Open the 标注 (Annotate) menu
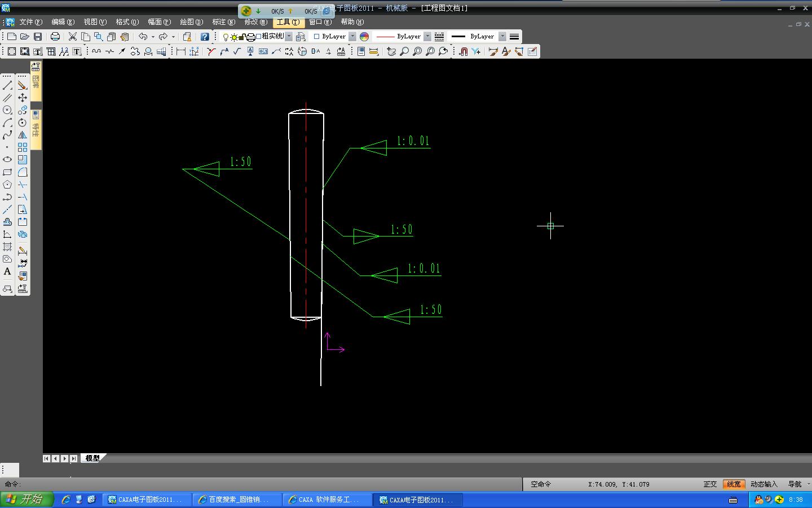 [x=223, y=22]
